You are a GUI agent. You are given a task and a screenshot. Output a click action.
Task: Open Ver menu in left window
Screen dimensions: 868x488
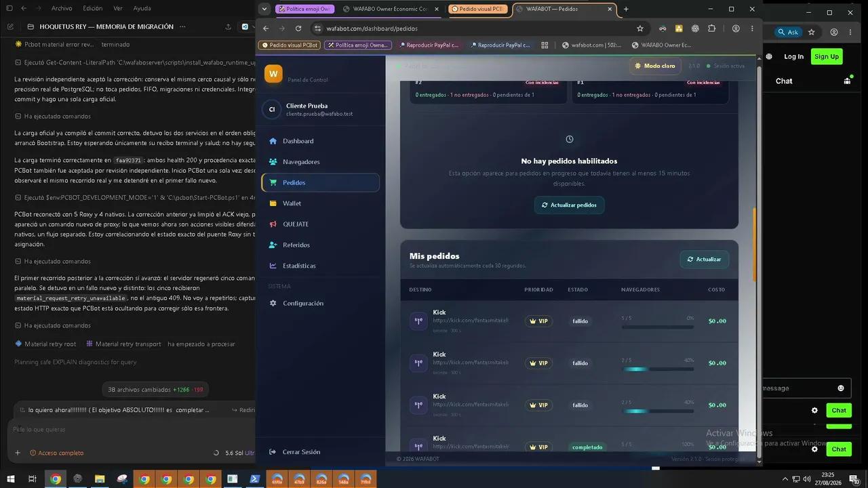118,8
